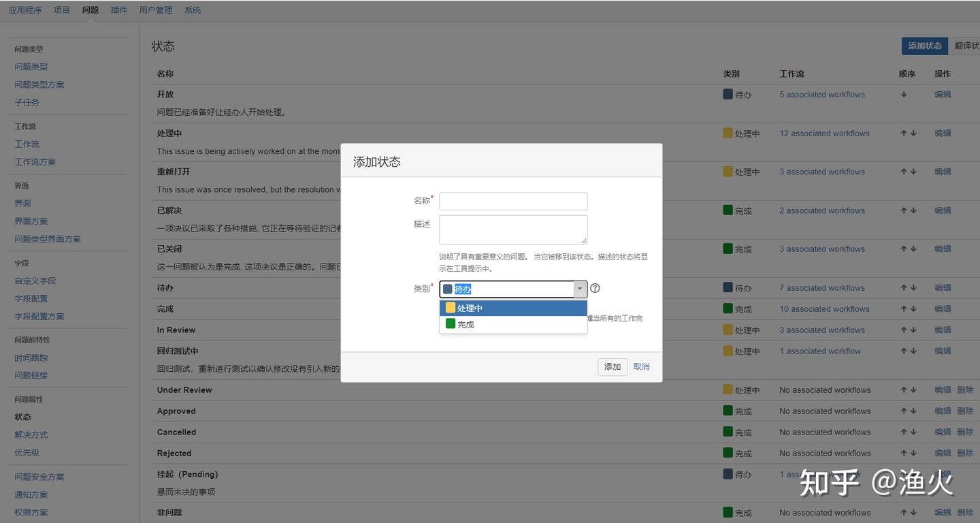Open the 用户管理 top menu

coord(155,10)
